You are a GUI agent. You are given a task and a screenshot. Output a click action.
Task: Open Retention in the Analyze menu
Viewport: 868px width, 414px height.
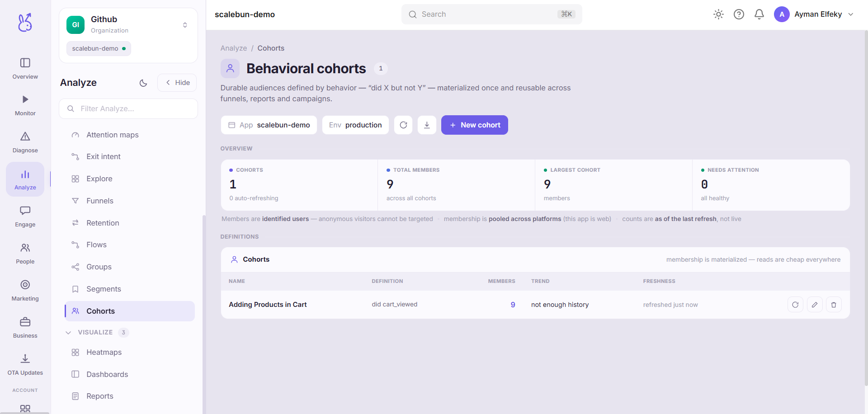click(x=130, y=223)
